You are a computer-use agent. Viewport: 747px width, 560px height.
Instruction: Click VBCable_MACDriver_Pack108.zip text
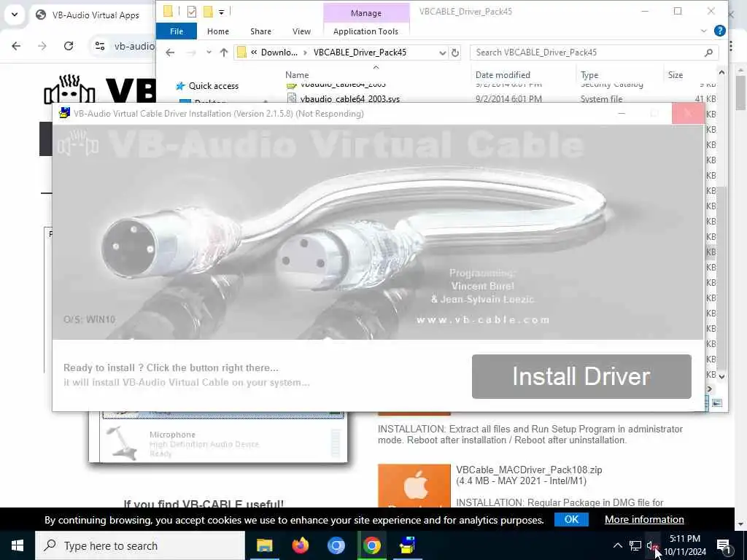tap(529, 470)
